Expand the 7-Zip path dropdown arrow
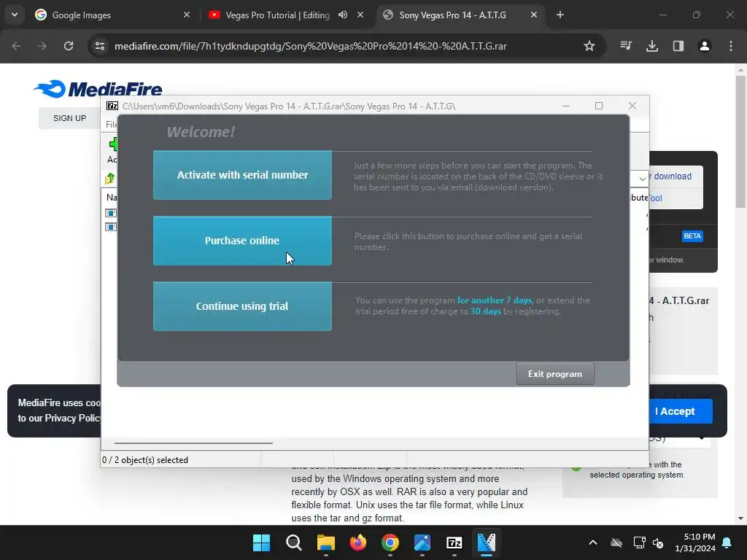The image size is (747, 560). (642, 179)
